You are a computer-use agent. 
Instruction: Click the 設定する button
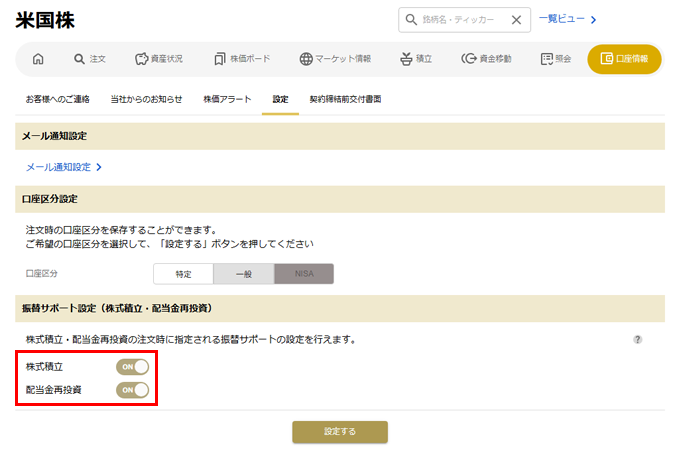pos(340,432)
